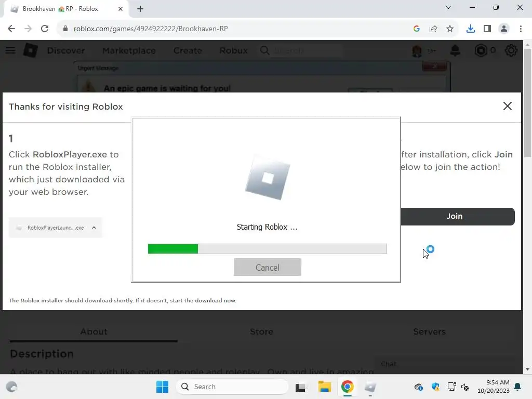Open the Roblox settings gear
Viewport: 532px width, 399px height.
point(511,50)
